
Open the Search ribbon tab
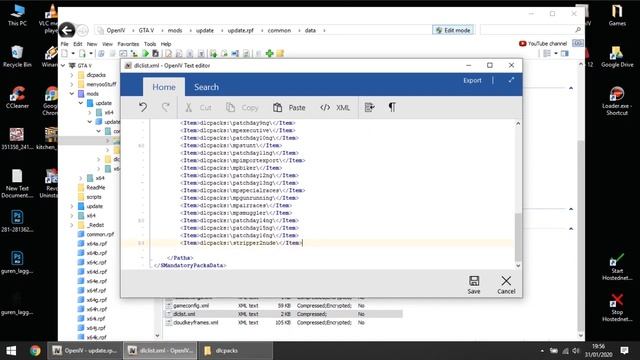point(206,87)
